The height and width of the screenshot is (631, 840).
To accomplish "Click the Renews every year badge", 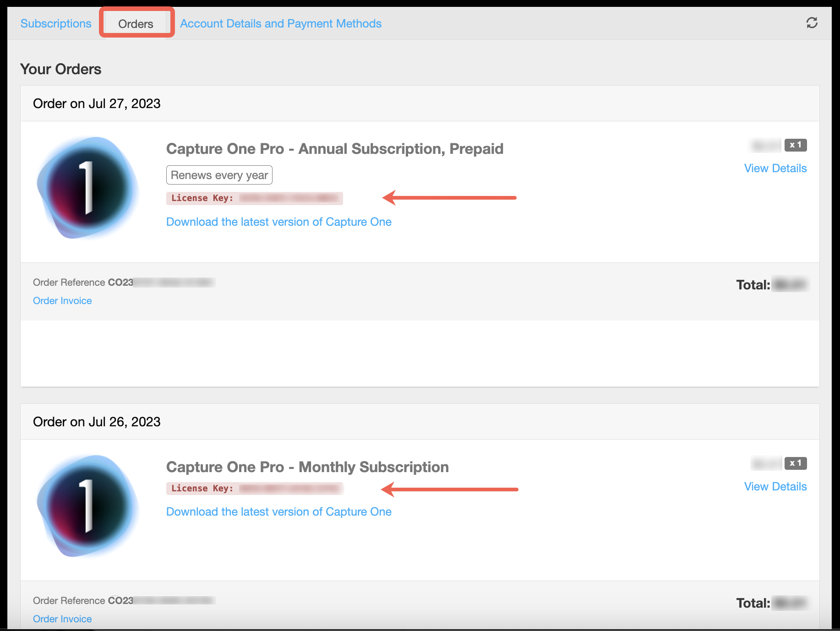I will coord(219,175).
